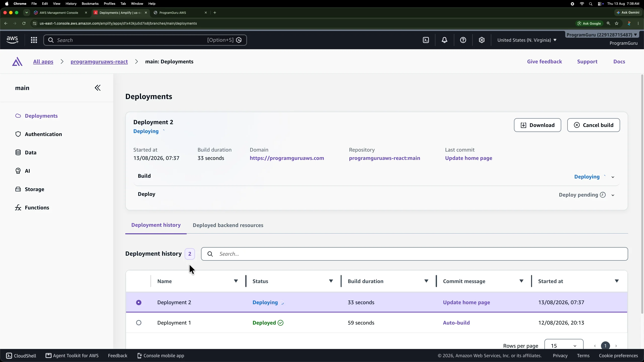Open the programguruaws-react breadcrumb link
Image resolution: width=644 pixels, height=362 pixels.
[99, 62]
